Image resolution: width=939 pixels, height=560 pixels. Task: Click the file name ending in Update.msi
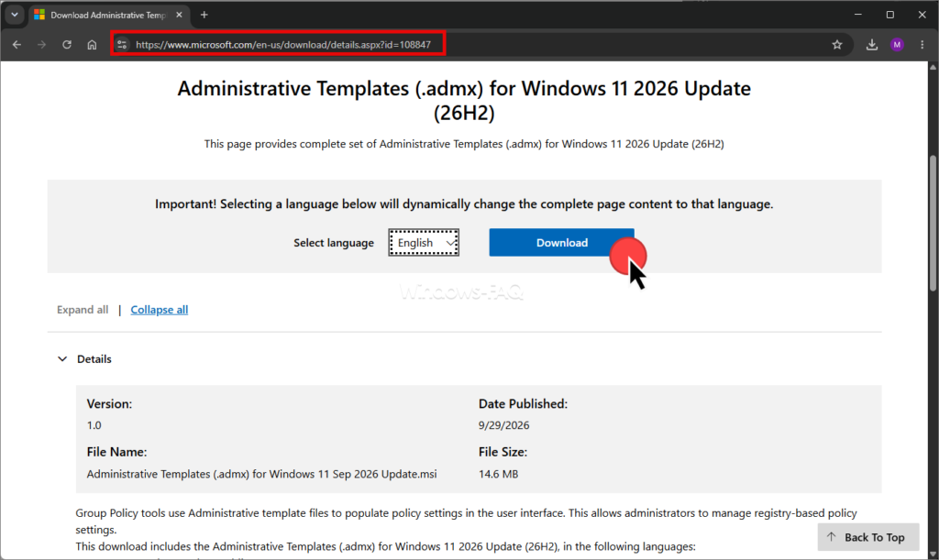point(261,474)
